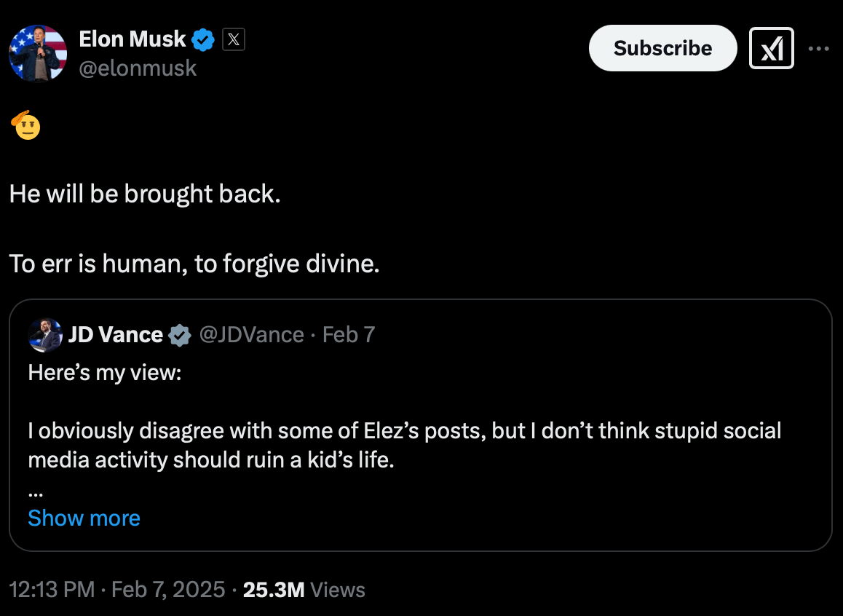
Task: Expand quoted post with Show more
Action: click(84, 518)
